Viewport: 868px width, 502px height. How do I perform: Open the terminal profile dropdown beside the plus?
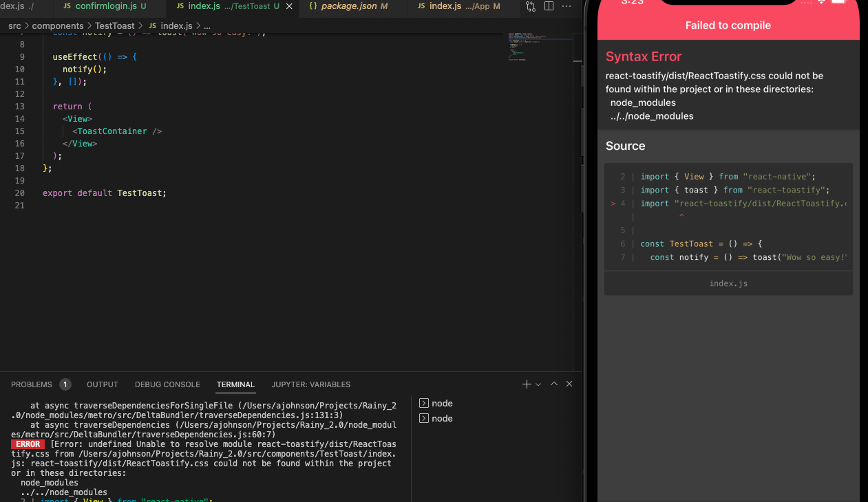pyautogui.click(x=538, y=384)
